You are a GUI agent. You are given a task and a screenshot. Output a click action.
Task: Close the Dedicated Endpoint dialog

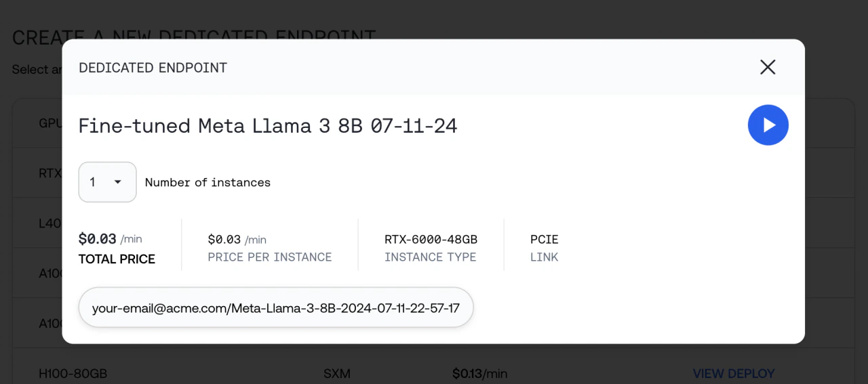768,67
